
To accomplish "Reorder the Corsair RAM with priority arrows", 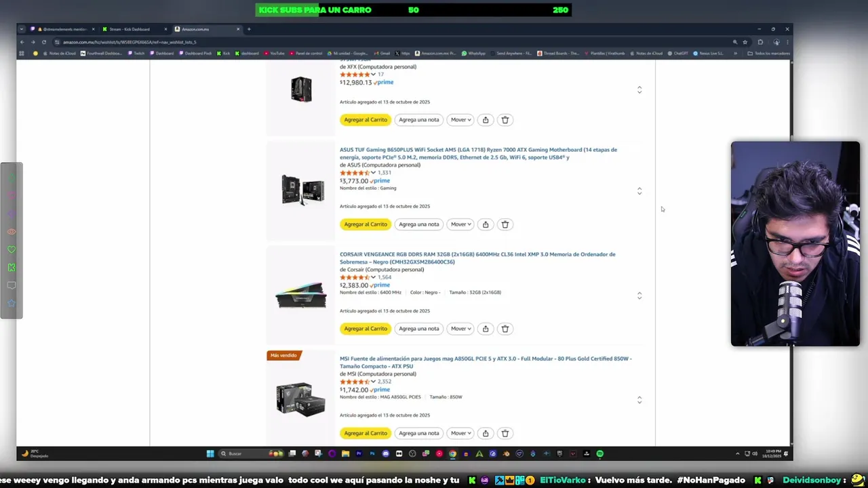I will tap(639, 296).
